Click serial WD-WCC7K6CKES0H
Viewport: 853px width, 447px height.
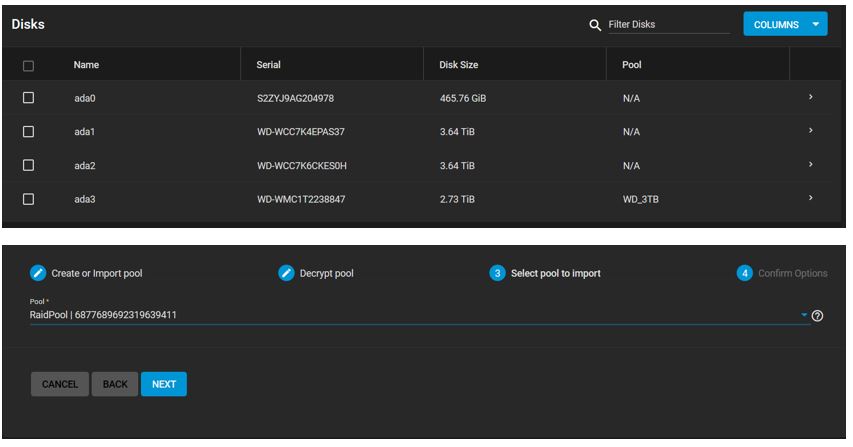tap(302, 166)
